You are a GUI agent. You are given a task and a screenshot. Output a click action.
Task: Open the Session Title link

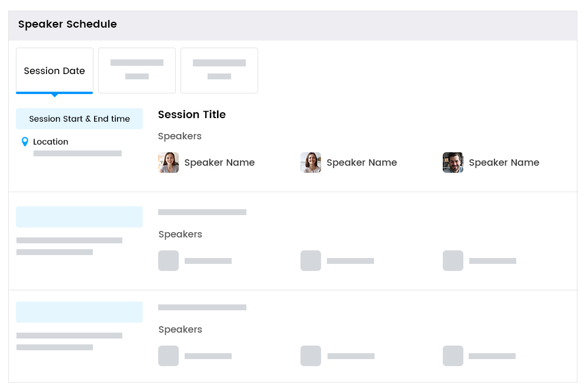192,115
